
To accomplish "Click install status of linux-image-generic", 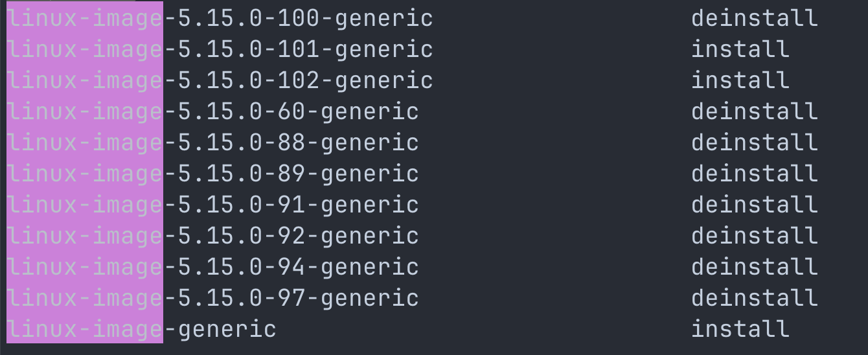I will coord(740,329).
